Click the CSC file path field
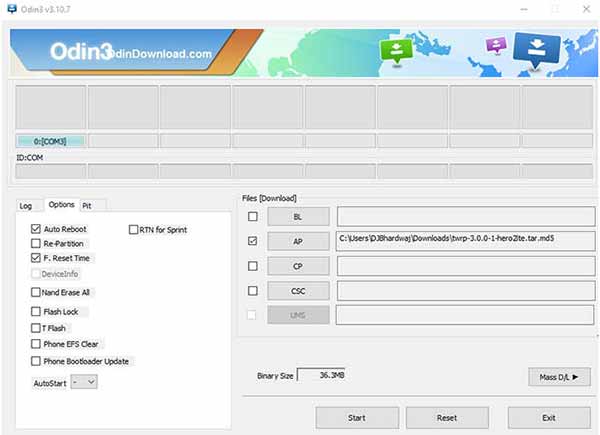This screenshot has width=600, height=435. (x=466, y=291)
